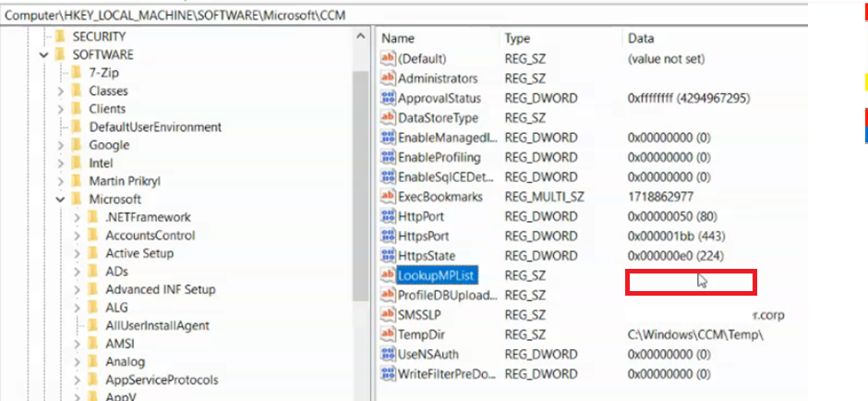The image size is (868, 401).
Task: Click the EnableProfiling DWORD icon
Action: coord(388,157)
